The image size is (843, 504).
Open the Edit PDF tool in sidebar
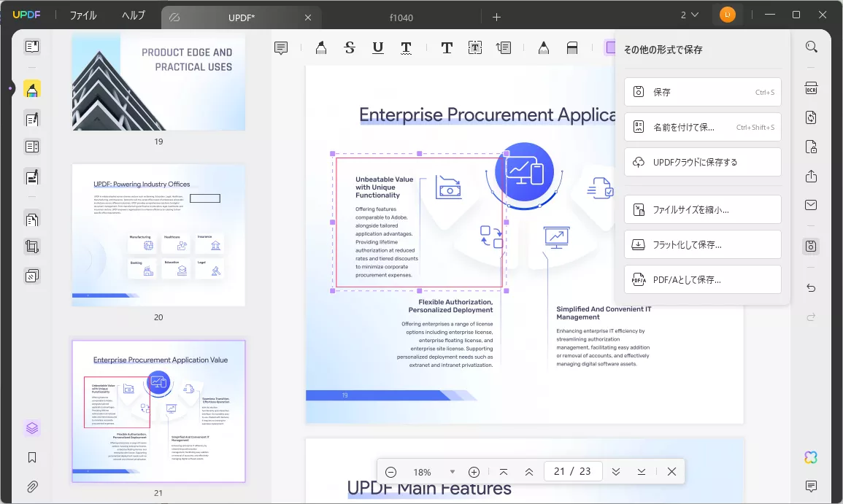point(31,119)
